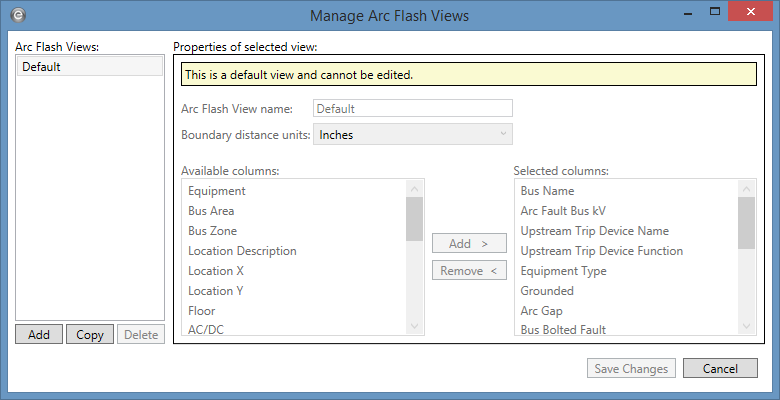Click the Arc Flash View name field
Screen dimensions: 780x400
pos(413,108)
